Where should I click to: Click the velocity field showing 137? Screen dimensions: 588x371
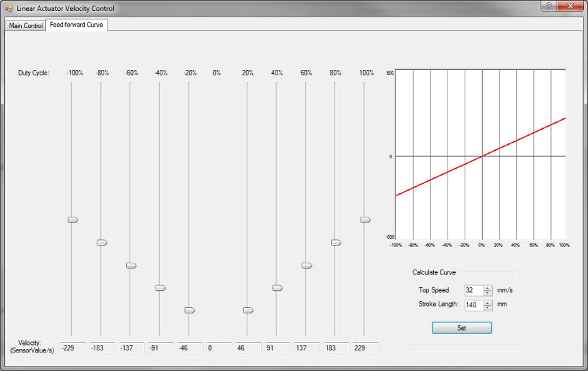pyautogui.click(x=307, y=348)
